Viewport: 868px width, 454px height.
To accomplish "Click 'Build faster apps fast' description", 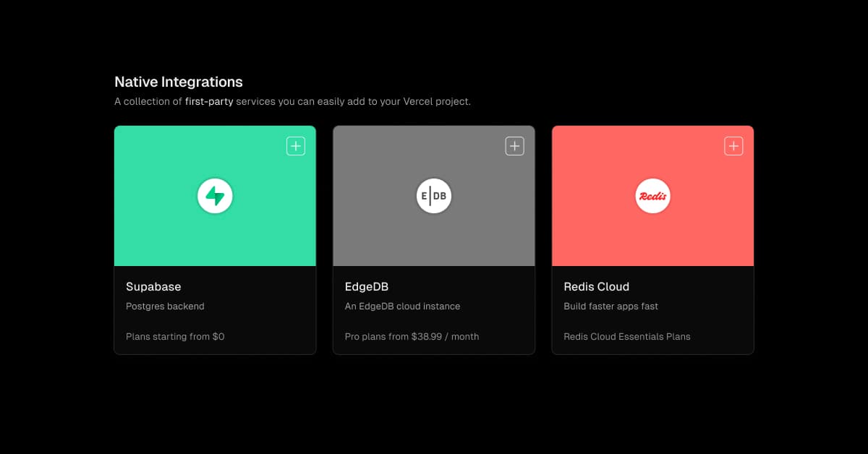I will click(610, 307).
